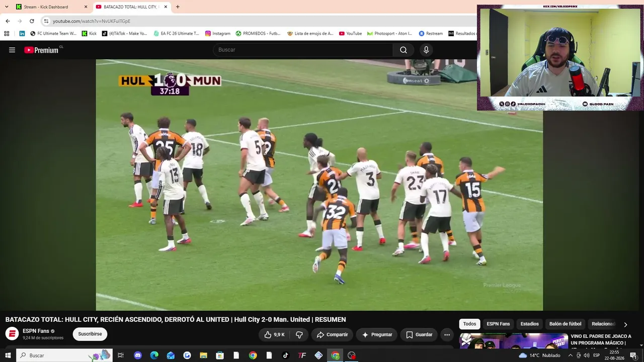
Task: Click the Compartir share button
Action: (332, 335)
